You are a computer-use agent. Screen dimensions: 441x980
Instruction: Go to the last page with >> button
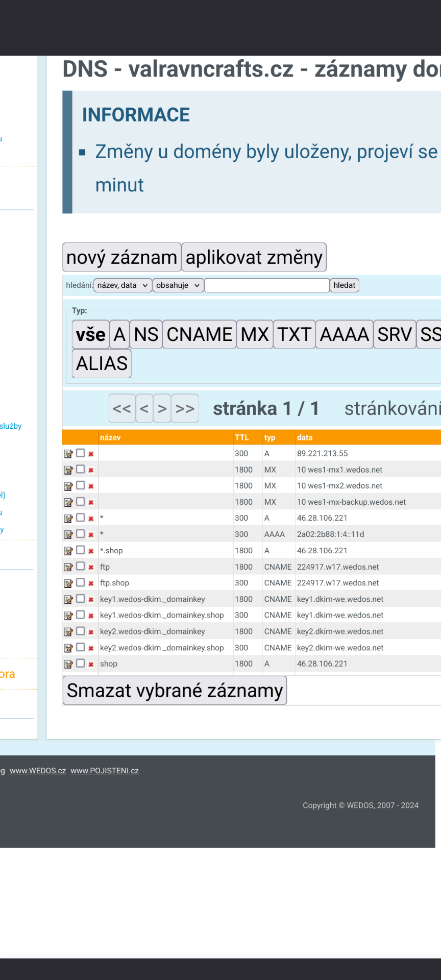click(x=185, y=408)
